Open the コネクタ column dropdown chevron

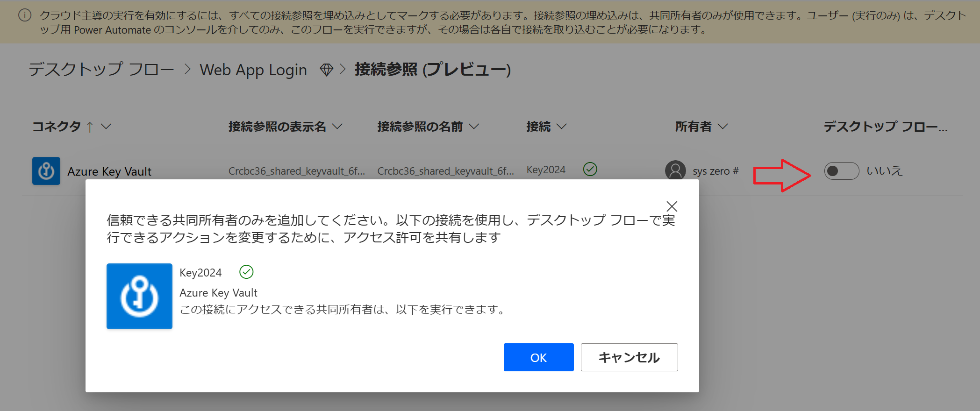pyautogui.click(x=106, y=127)
